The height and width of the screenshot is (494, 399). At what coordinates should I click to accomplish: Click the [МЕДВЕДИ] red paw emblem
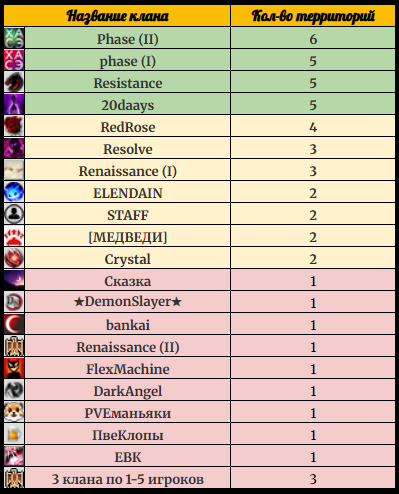tap(14, 236)
